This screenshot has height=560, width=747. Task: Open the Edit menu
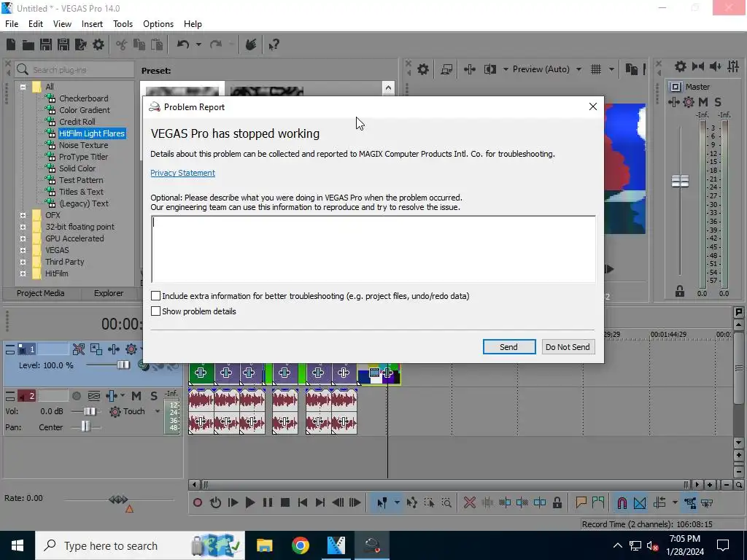[36, 24]
